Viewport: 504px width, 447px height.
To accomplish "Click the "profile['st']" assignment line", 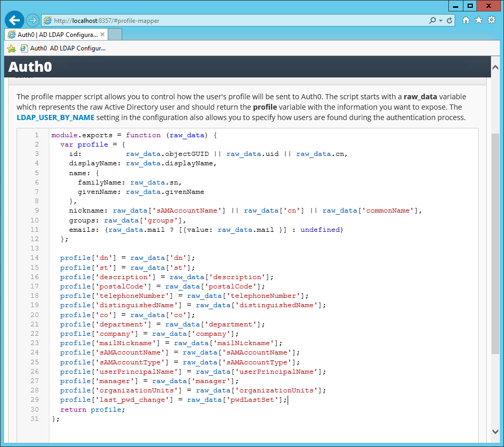I will point(127,268).
